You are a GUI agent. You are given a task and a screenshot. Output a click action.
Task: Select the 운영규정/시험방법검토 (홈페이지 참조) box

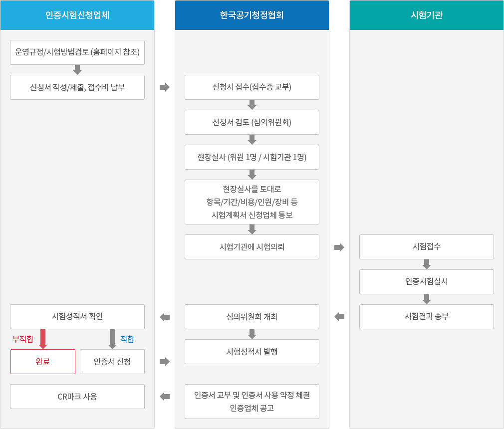pyautogui.click(x=77, y=52)
